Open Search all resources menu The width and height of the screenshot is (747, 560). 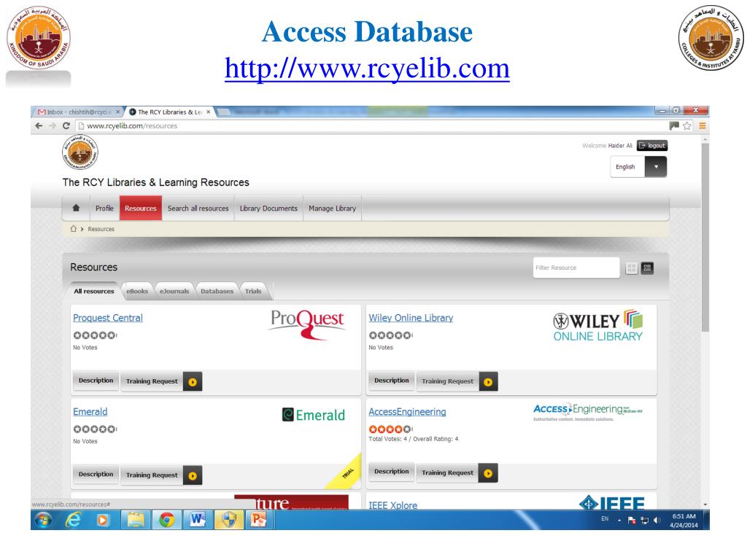pyautogui.click(x=198, y=208)
